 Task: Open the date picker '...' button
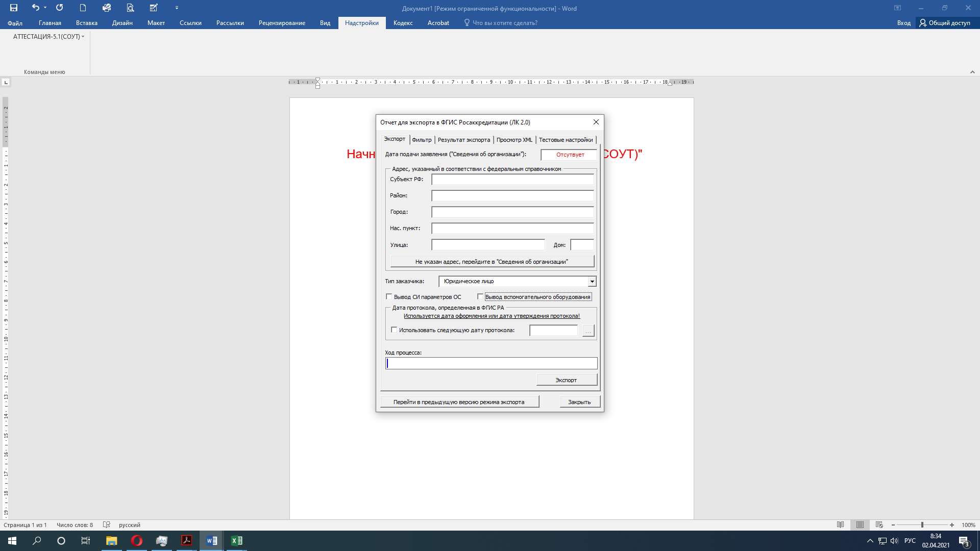[x=588, y=331]
